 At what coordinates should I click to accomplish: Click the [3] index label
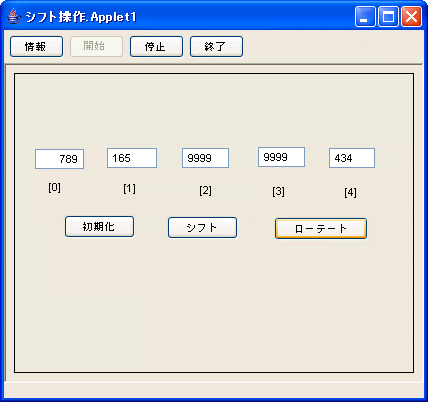pyautogui.click(x=278, y=192)
